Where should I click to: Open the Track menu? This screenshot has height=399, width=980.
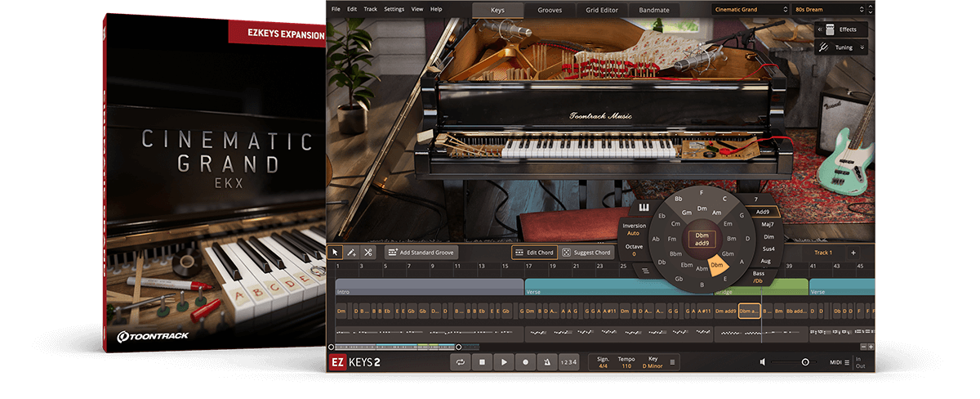(371, 9)
